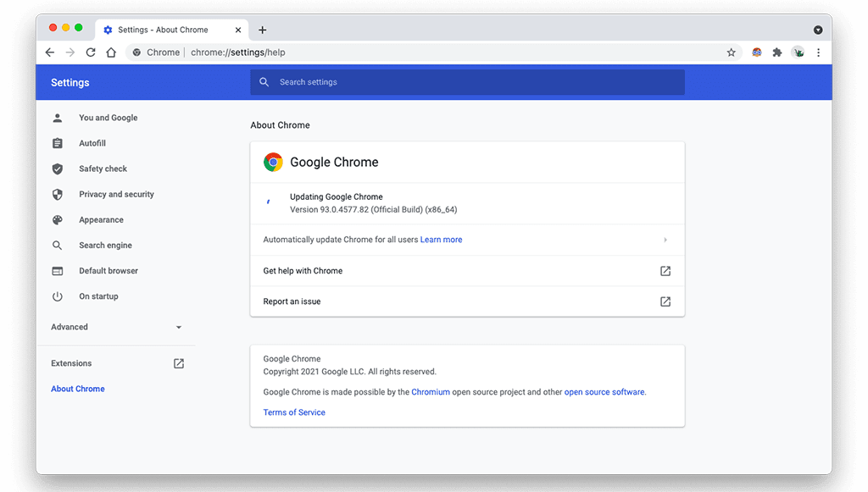
Task: Open the open source software link
Action: click(604, 392)
